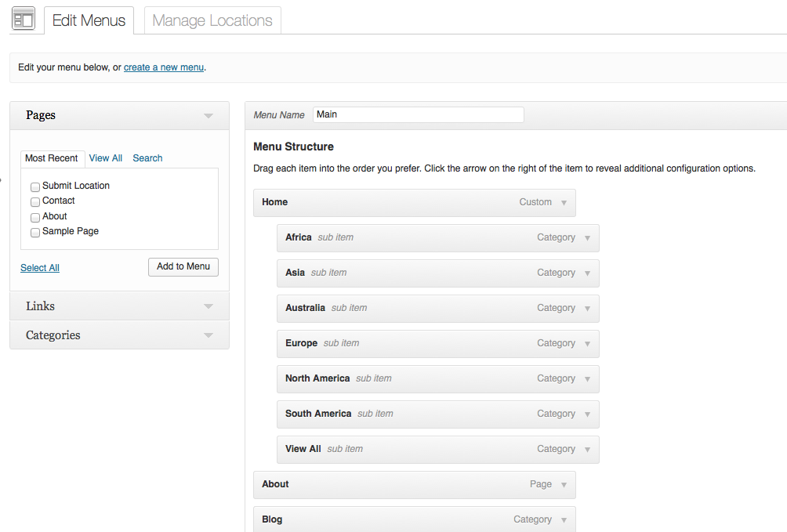Expand North America sub item dropdown
This screenshot has width=787, height=532.
587,379
